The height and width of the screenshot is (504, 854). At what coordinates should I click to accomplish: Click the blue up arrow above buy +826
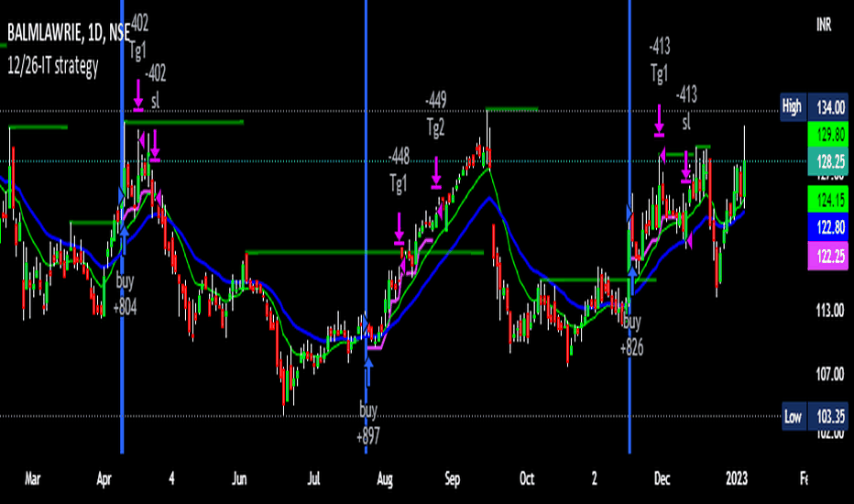coord(632,280)
